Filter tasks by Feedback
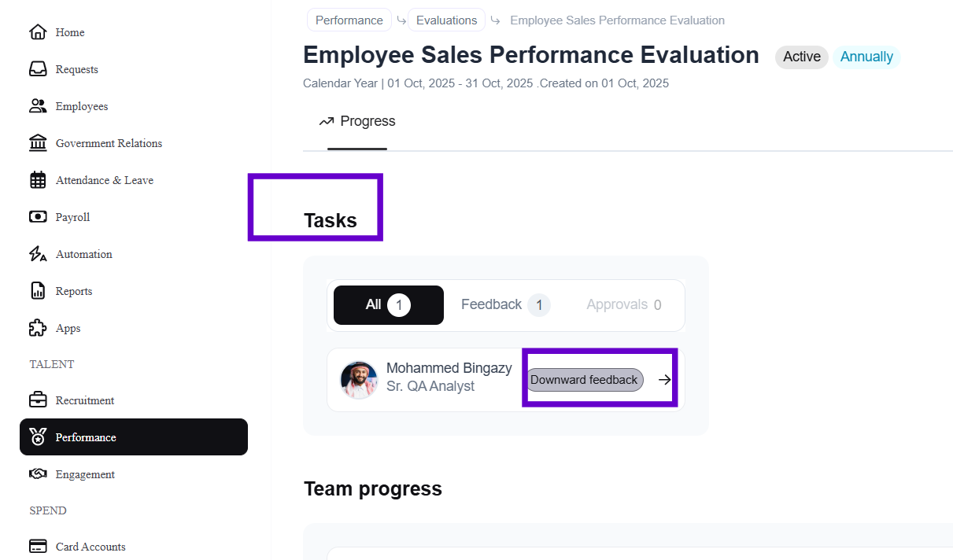953x560 pixels. [504, 305]
